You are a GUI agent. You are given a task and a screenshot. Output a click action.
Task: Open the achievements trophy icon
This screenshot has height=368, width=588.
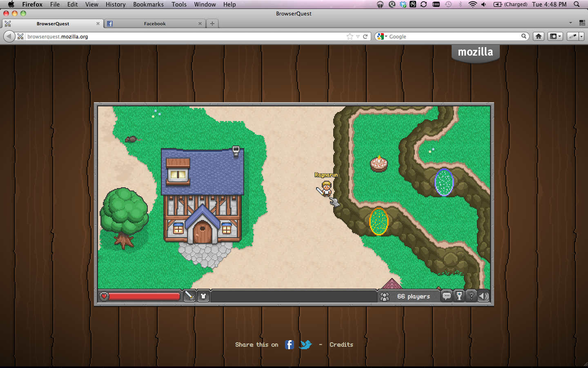coord(459,296)
